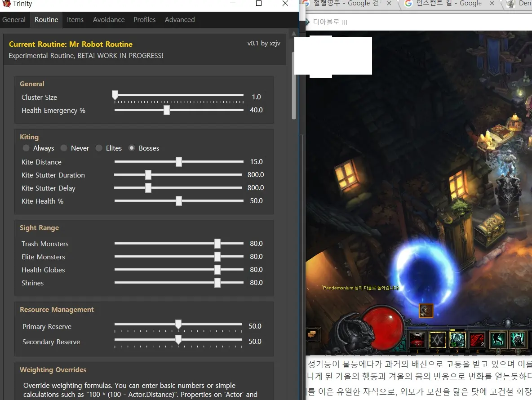Screen dimensions: 532x400
Task: Switch to the Items tab
Action: point(75,20)
